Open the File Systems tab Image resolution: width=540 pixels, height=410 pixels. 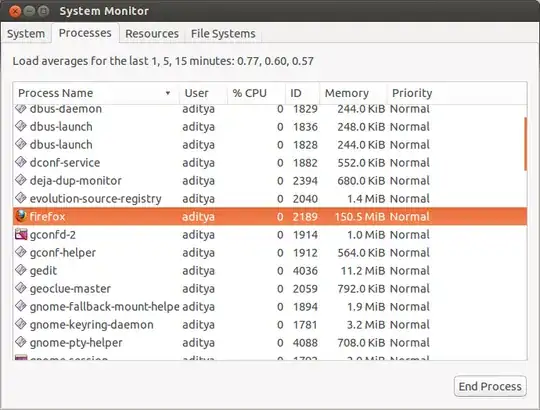click(223, 34)
